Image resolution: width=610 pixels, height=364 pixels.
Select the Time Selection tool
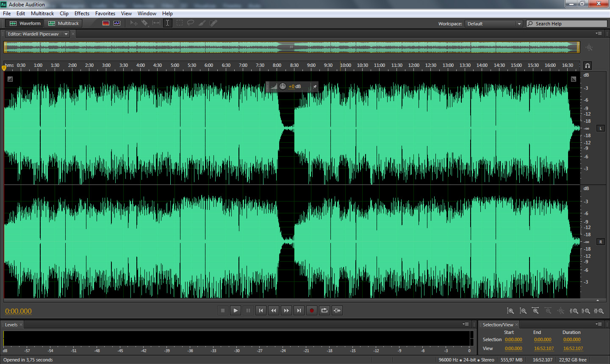pos(168,23)
